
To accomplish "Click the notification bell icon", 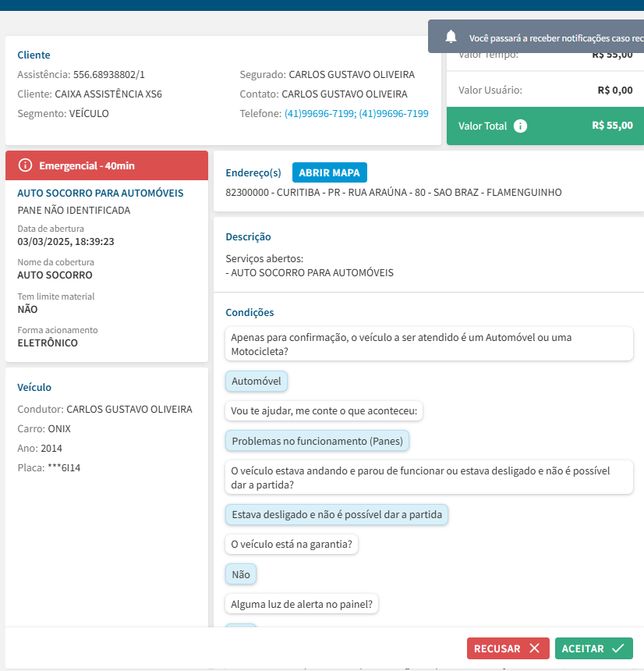I will 451,37.
